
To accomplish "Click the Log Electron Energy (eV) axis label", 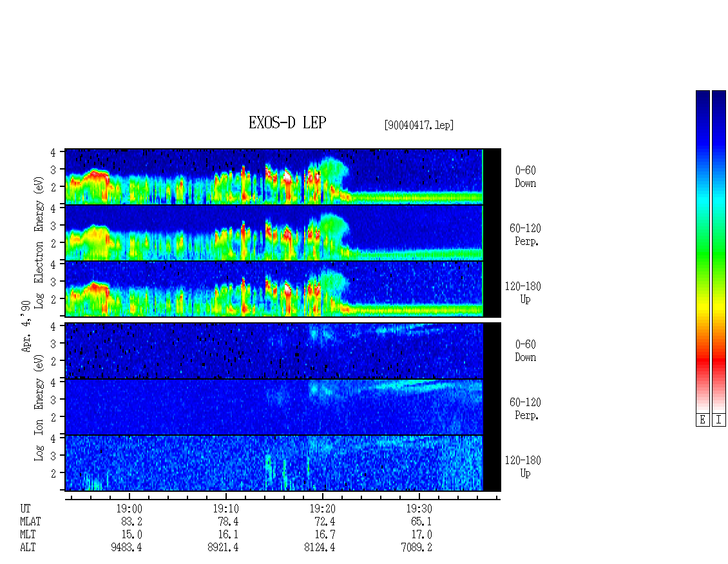I will (x=39, y=242).
